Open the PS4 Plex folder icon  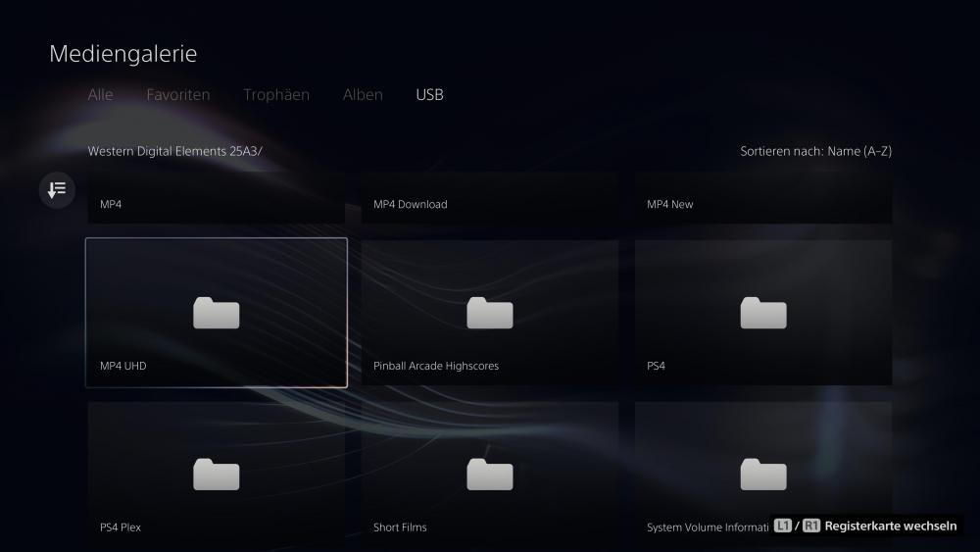pyautogui.click(x=217, y=475)
